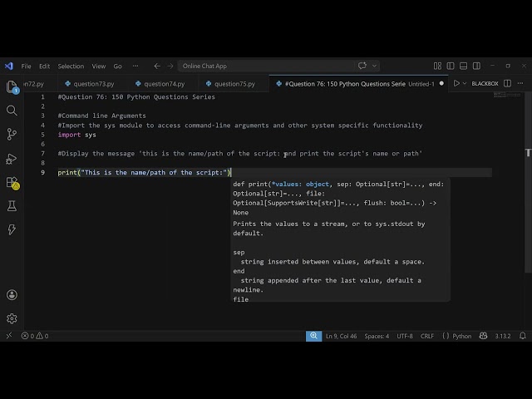The image size is (532, 399).
Task: Toggle the primary side bar
Action: click(x=451, y=66)
